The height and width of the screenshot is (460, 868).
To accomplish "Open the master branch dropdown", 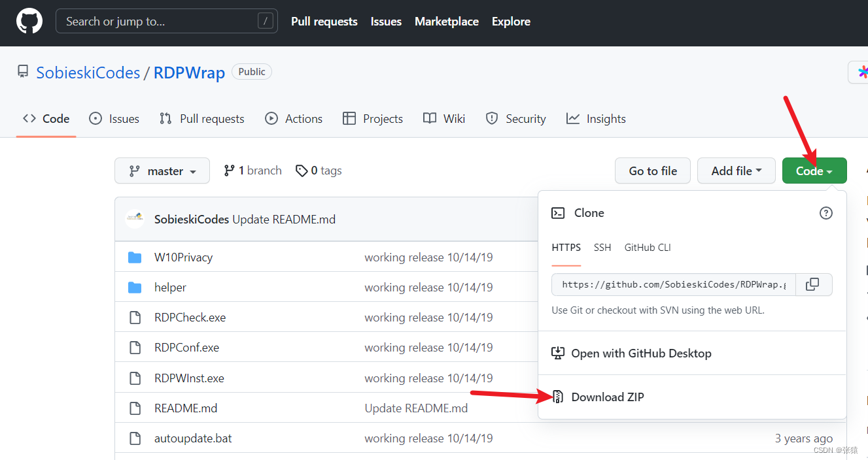I will click(x=162, y=171).
